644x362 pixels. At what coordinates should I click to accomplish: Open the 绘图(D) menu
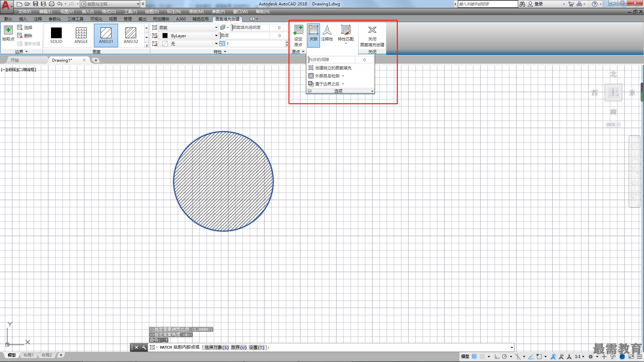pyautogui.click(x=152, y=12)
